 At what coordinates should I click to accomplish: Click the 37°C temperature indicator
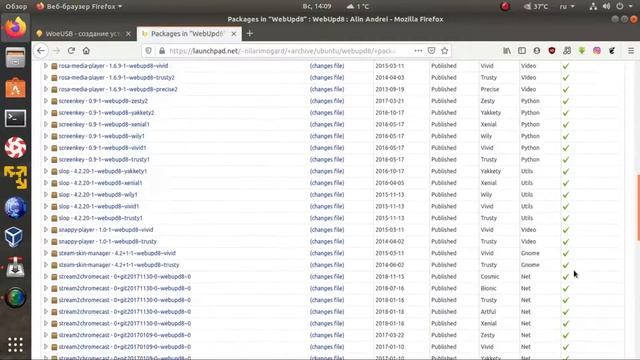(536, 6)
